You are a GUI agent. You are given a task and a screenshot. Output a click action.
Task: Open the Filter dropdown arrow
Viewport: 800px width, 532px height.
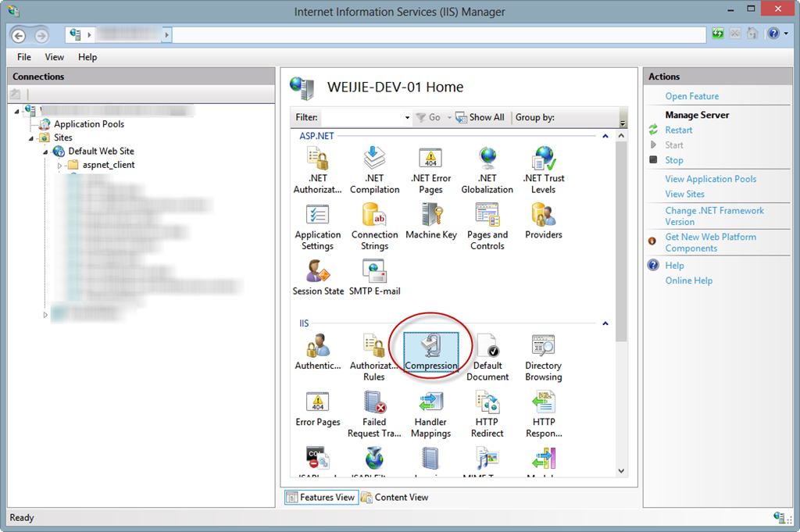click(x=406, y=118)
